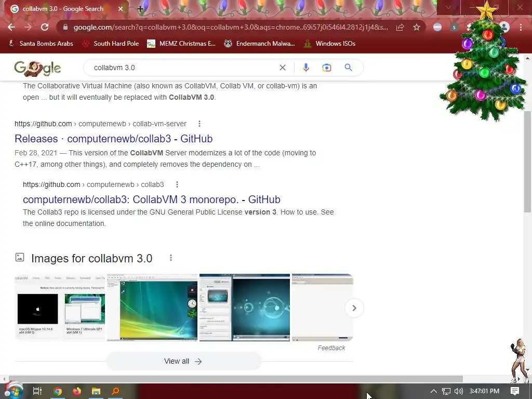Screen dimensions: 532x399
Task: Open options for Images for collabvm 3.0
Action: coord(171,258)
